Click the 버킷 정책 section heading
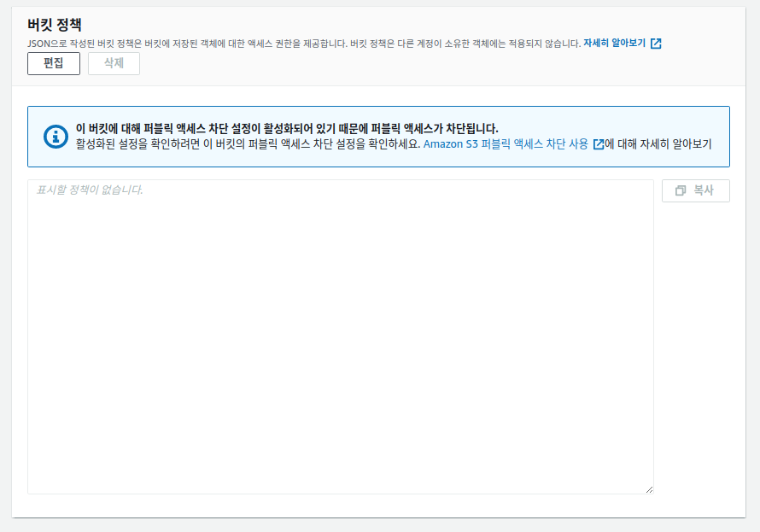Viewport: 760px width, 532px height. pos(55,24)
